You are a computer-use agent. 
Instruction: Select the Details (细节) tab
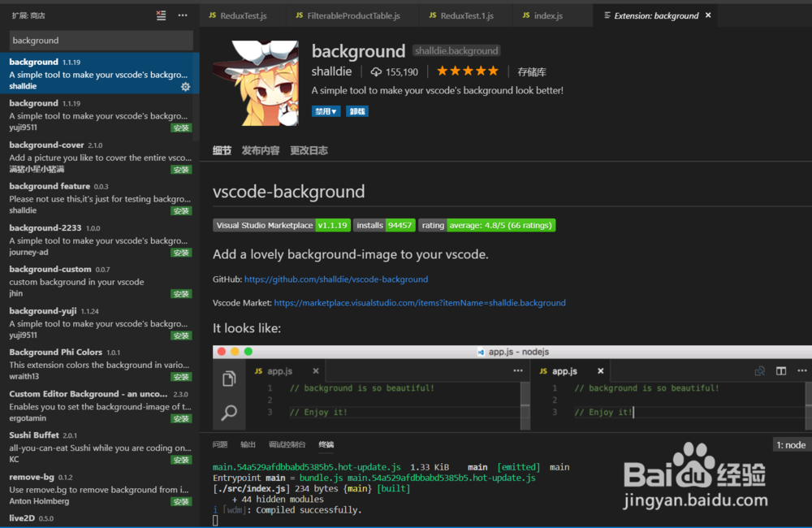point(222,151)
